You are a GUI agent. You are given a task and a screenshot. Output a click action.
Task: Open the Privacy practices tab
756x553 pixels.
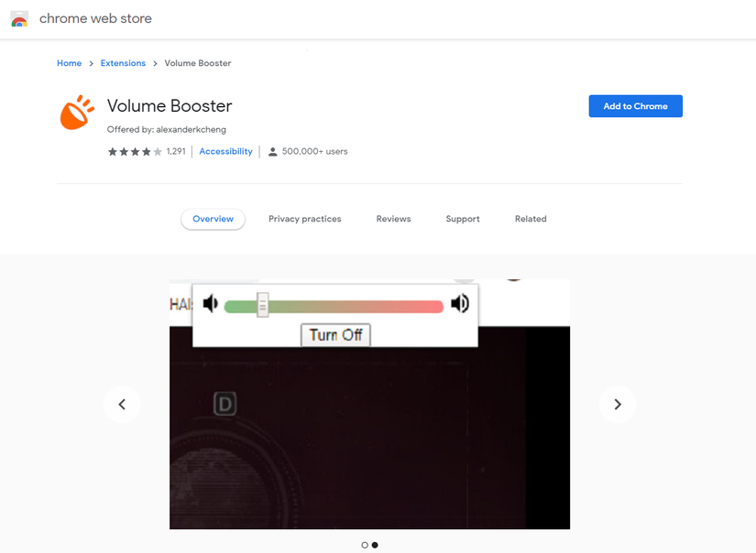tap(305, 219)
